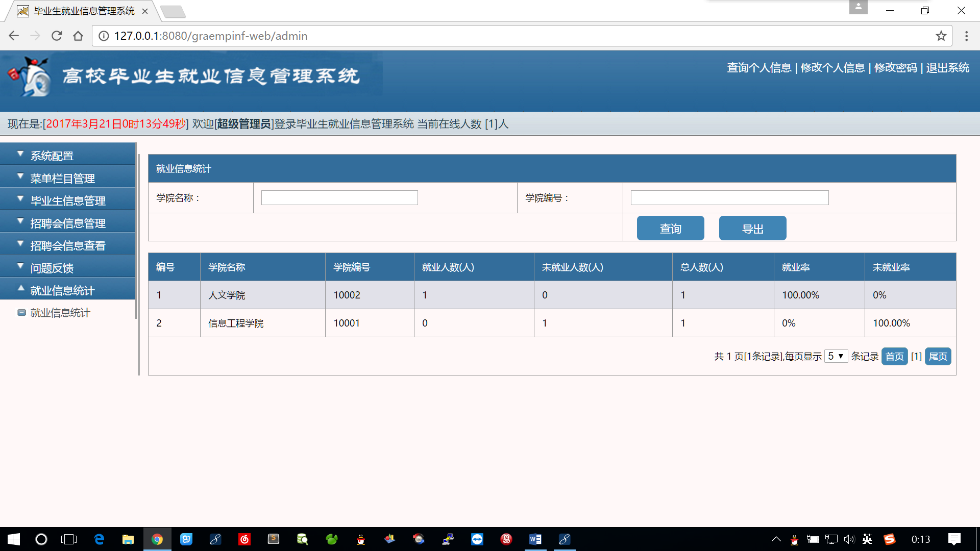Click the 尾页 pagination button

[x=938, y=357]
